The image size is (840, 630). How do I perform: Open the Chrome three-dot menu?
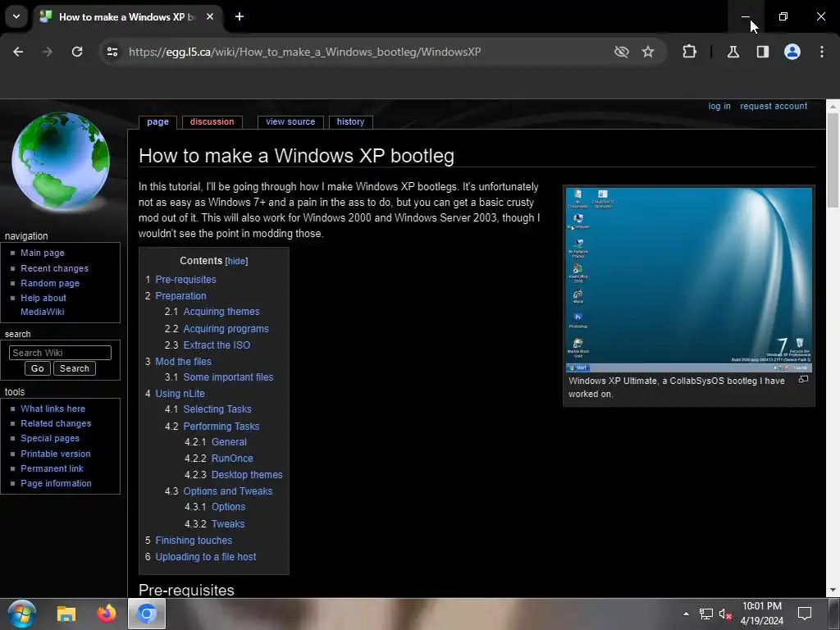point(822,52)
